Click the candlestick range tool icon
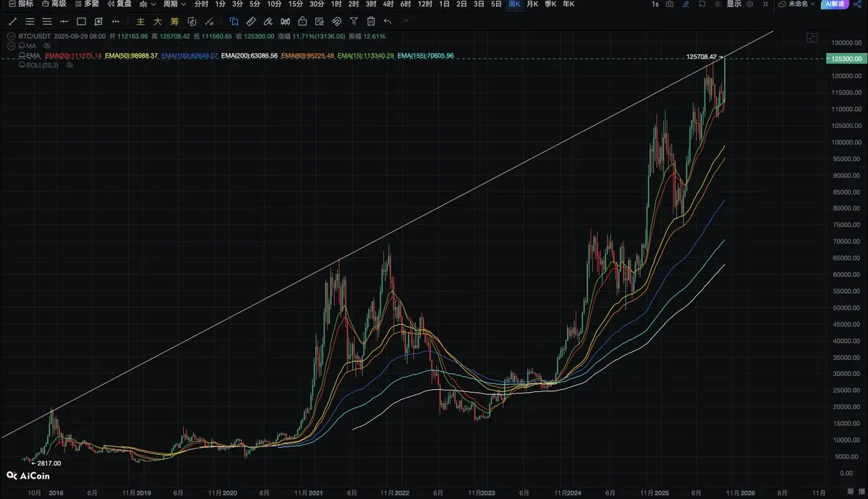This screenshot has height=499, width=868. tap(286, 22)
